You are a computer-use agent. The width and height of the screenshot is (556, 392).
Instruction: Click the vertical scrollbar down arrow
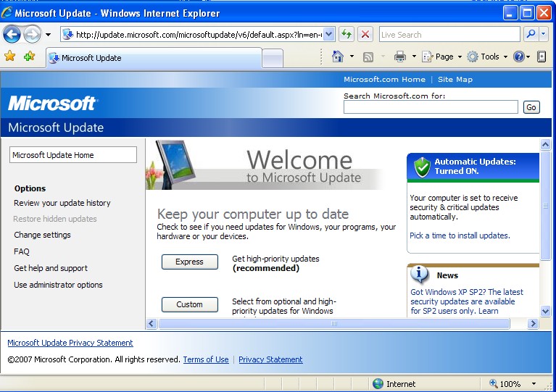coord(545,311)
